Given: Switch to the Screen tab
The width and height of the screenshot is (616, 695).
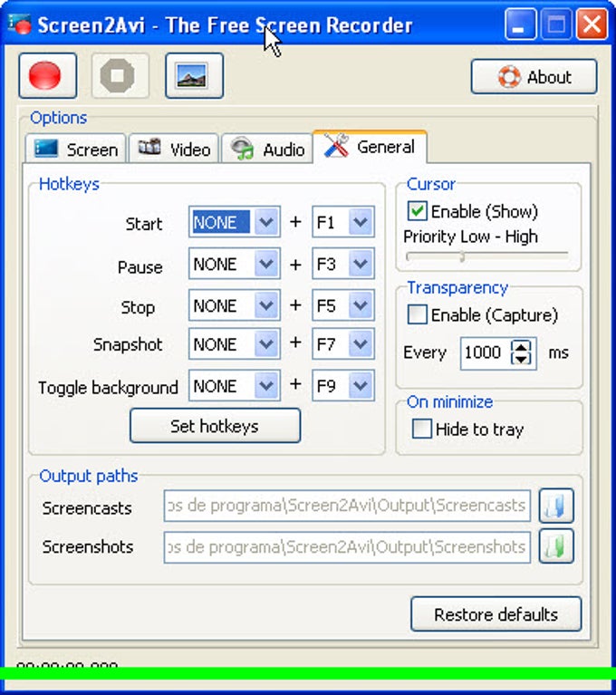Looking at the screenshot, I should tap(76, 149).
